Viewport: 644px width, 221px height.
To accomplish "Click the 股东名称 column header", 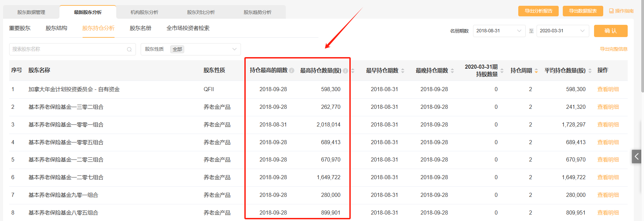I will [39, 70].
